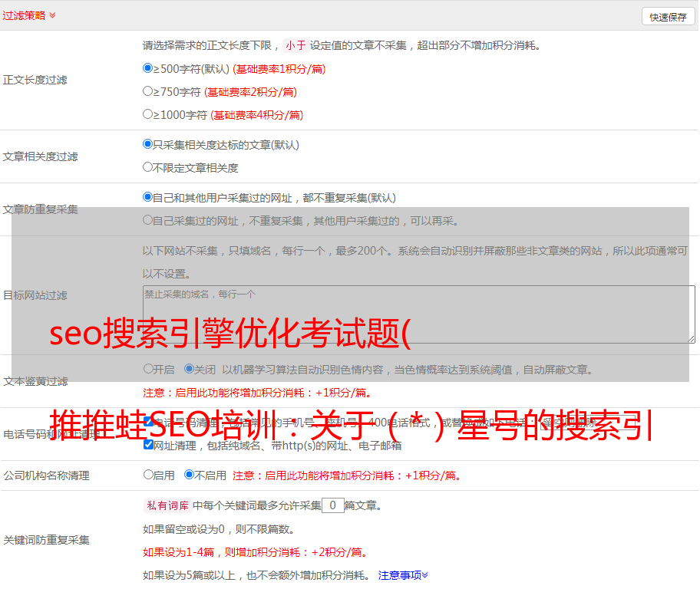Click the 正文长度过滤 row label
Screen dimensions: 700x589
[35, 80]
